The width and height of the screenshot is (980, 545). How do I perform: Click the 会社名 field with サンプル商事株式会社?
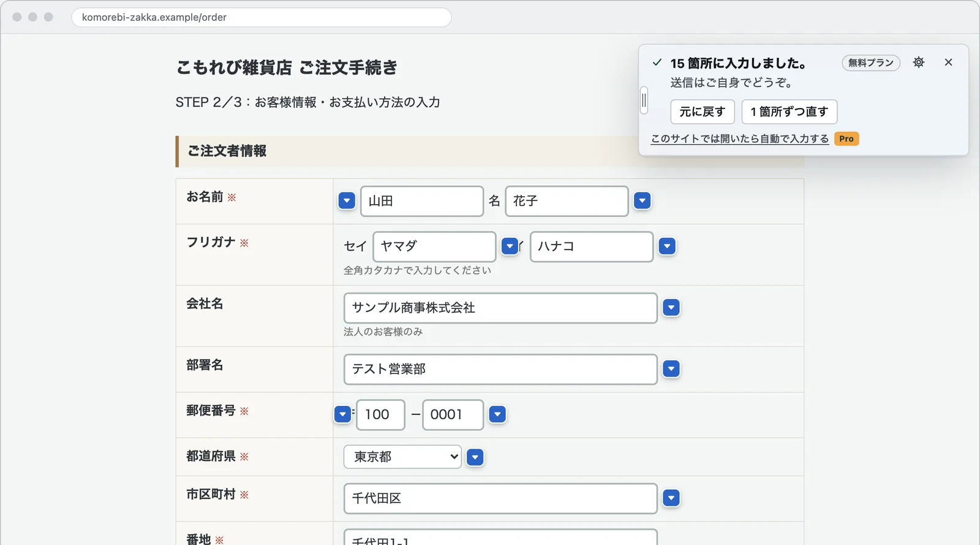click(x=500, y=308)
